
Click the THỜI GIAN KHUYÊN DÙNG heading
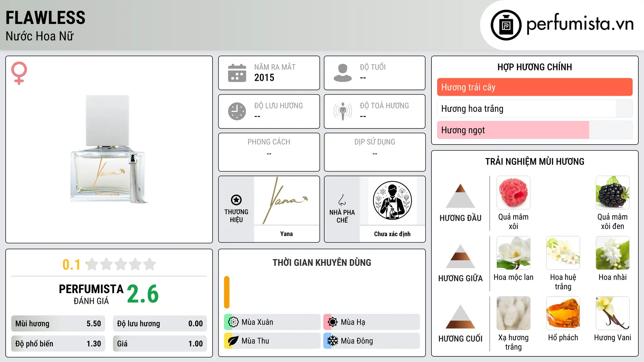pos(322,262)
